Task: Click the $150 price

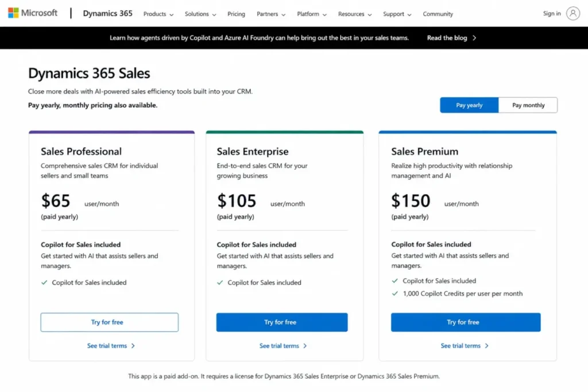Action: 411,201
